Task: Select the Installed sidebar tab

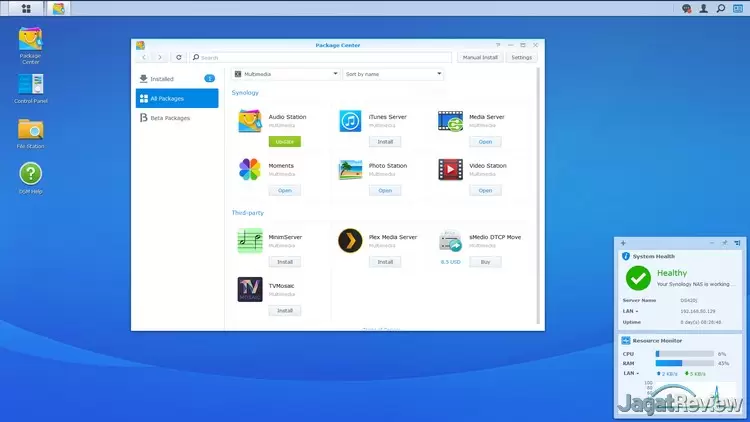Action: (177, 79)
